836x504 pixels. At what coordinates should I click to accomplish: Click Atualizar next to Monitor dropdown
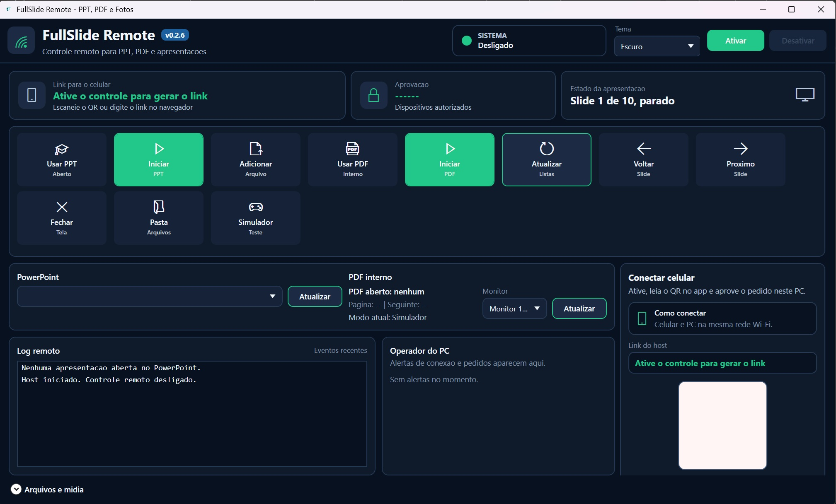tap(579, 309)
